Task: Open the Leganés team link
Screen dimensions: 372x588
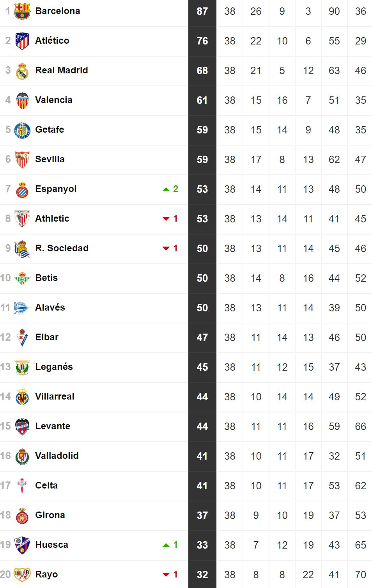Action: tap(54, 367)
